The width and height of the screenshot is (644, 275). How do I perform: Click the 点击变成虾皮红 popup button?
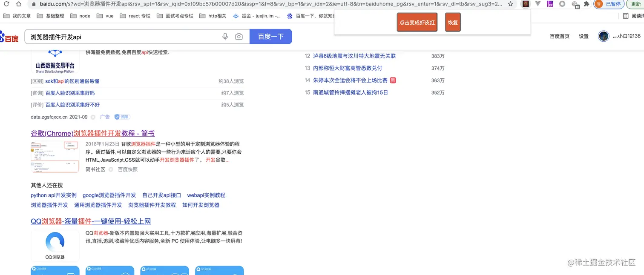tap(417, 22)
